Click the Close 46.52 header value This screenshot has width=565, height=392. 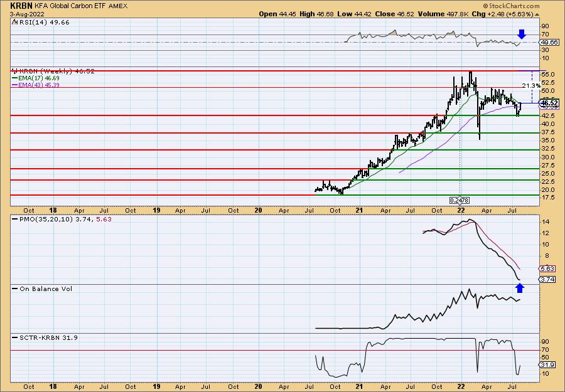[x=394, y=14]
